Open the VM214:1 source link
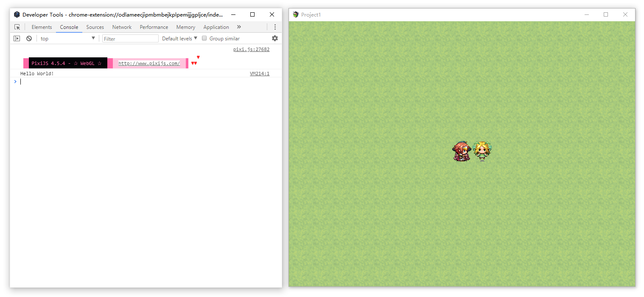Image resolution: width=644 pixels, height=297 pixels. (260, 74)
